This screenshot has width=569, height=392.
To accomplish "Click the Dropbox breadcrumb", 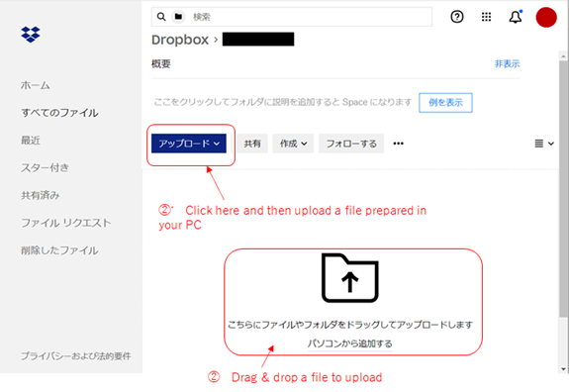I will click(x=180, y=40).
